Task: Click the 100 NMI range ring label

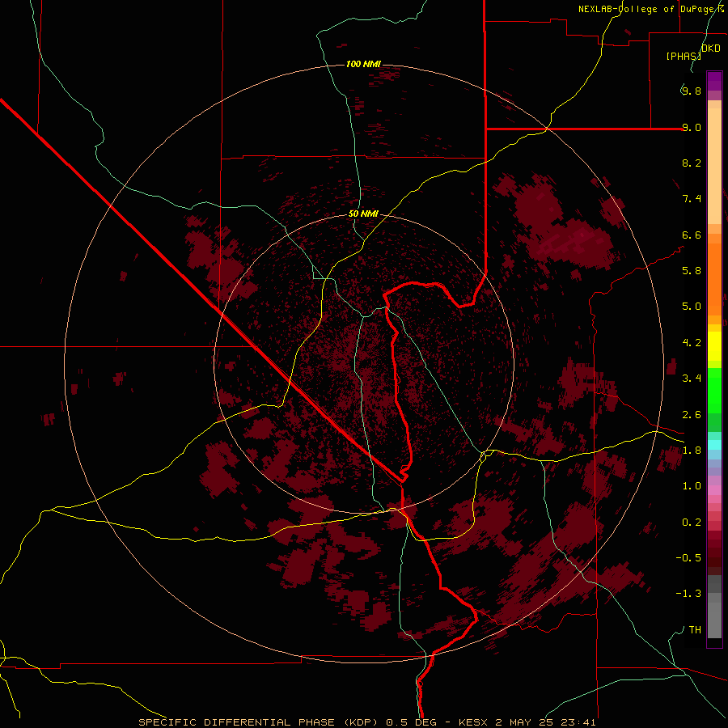Action: tap(363, 64)
